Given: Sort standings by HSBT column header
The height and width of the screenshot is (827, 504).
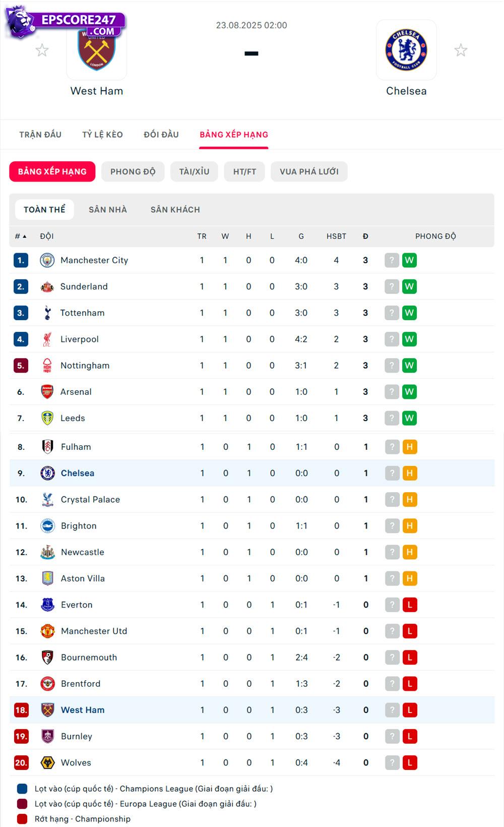Looking at the screenshot, I should click(x=336, y=236).
